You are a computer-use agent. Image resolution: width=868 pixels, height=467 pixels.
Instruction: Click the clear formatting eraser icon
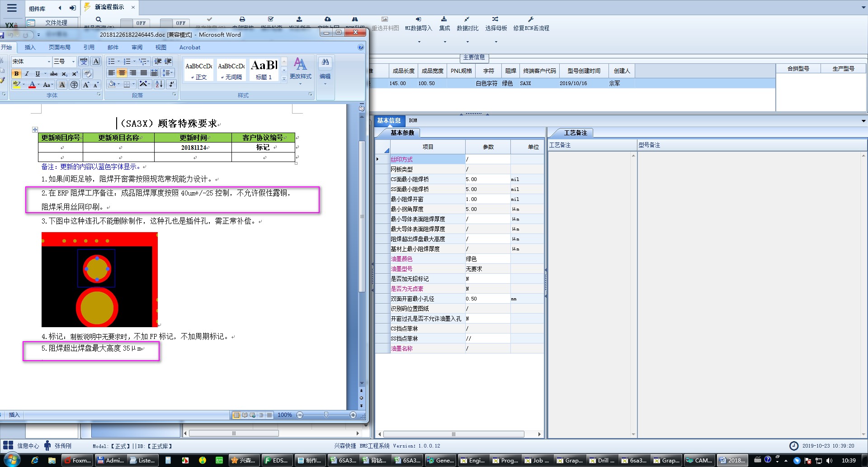(88, 74)
